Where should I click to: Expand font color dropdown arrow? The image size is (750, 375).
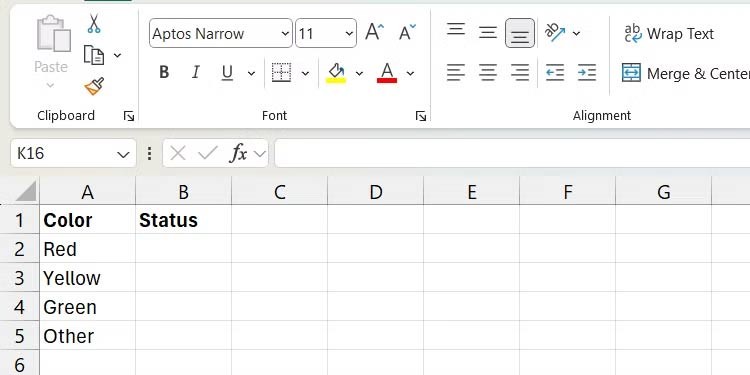click(x=410, y=73)
